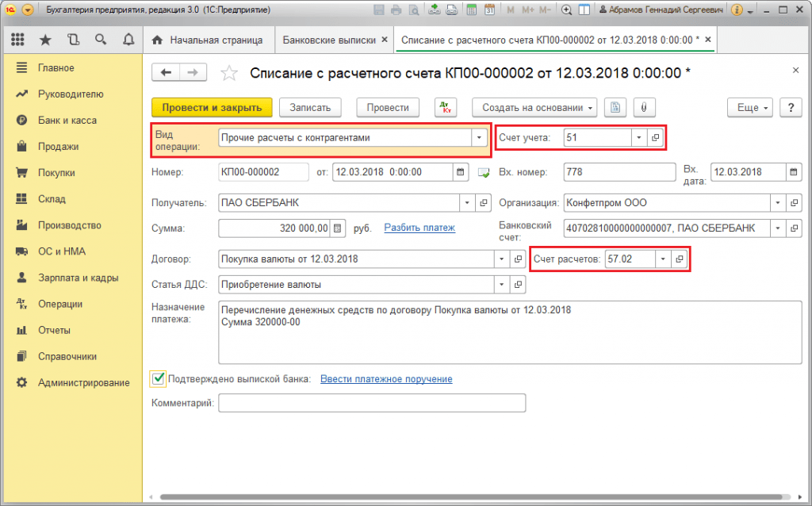Switch to Начальная страница tab
812x506 pixels.
(207, 40)
